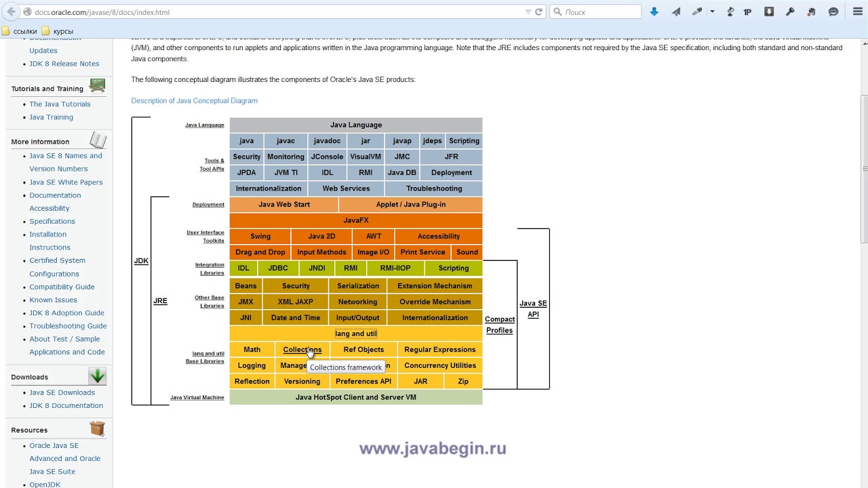Image resolution: width=868 pixels, height=488 pixels.
Task: Open the 1P password extension icon
Action: click(x=748, y=12)
